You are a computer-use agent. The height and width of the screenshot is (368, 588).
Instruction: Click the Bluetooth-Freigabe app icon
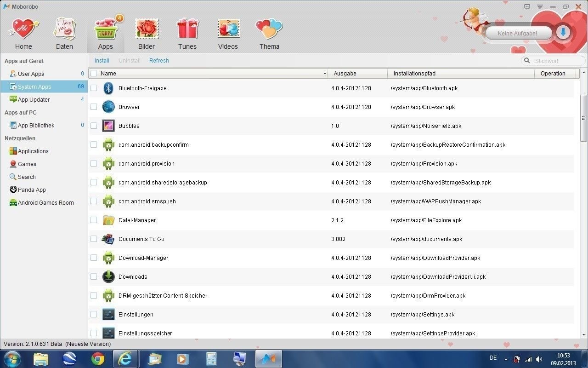click(108, 88)
